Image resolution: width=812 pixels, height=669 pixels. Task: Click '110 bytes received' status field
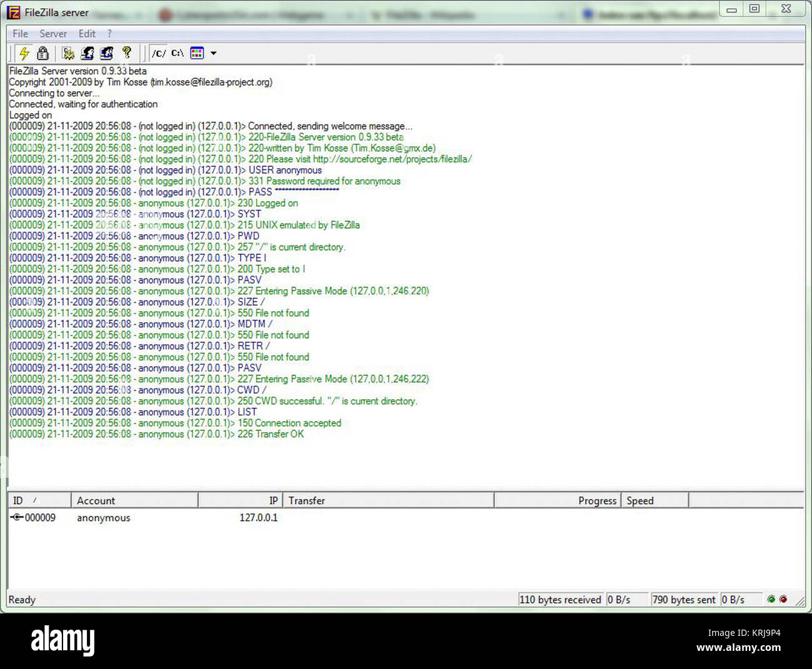pos(560,600)
